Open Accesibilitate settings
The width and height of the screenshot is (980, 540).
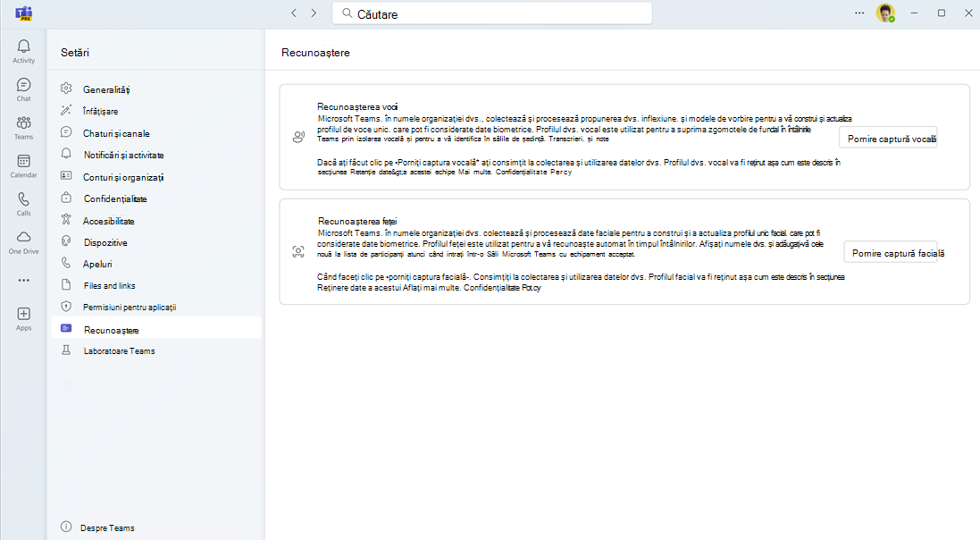[x=156, y=221]
